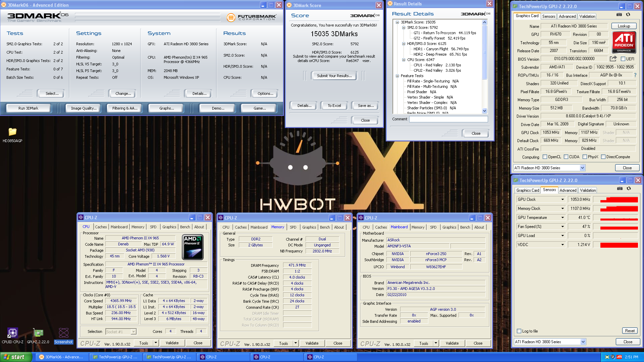The width and height of the screenshot is (644, 362).
Task: Activate the second TechPowerUp GPU-Z taskbar button
Action: 170,357
